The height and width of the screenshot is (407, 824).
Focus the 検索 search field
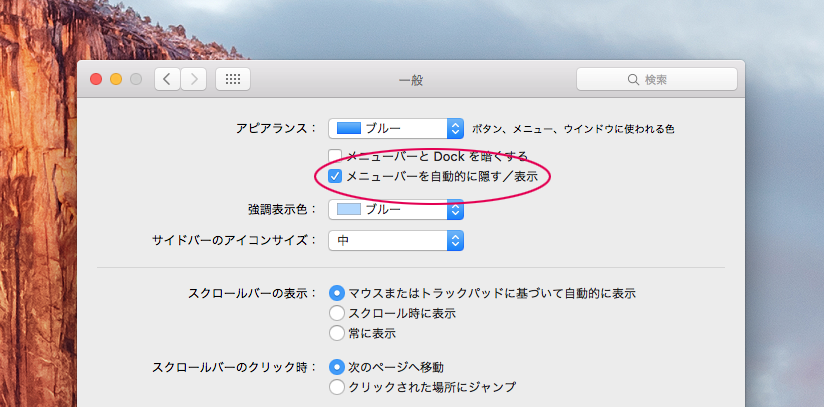coord(657,79)
